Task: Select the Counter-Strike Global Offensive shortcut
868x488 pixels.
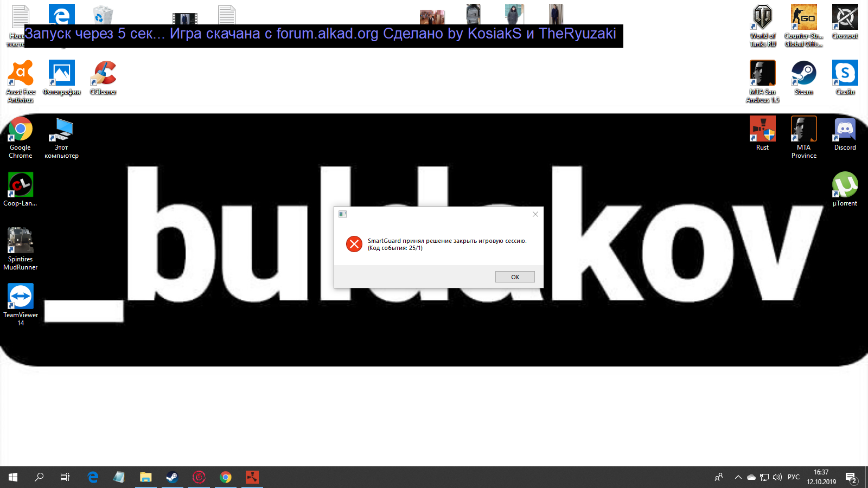Action: [x=803, y=18]
